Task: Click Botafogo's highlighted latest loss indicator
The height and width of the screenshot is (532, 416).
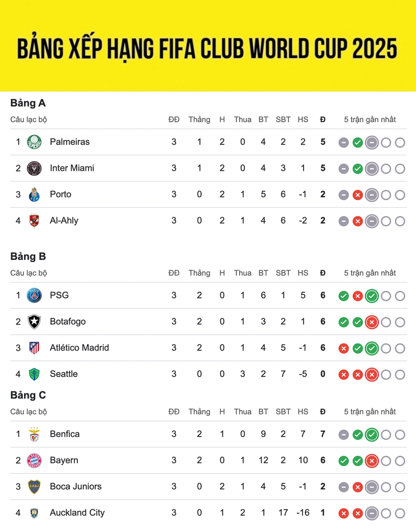Action: [x=372, y=322]
